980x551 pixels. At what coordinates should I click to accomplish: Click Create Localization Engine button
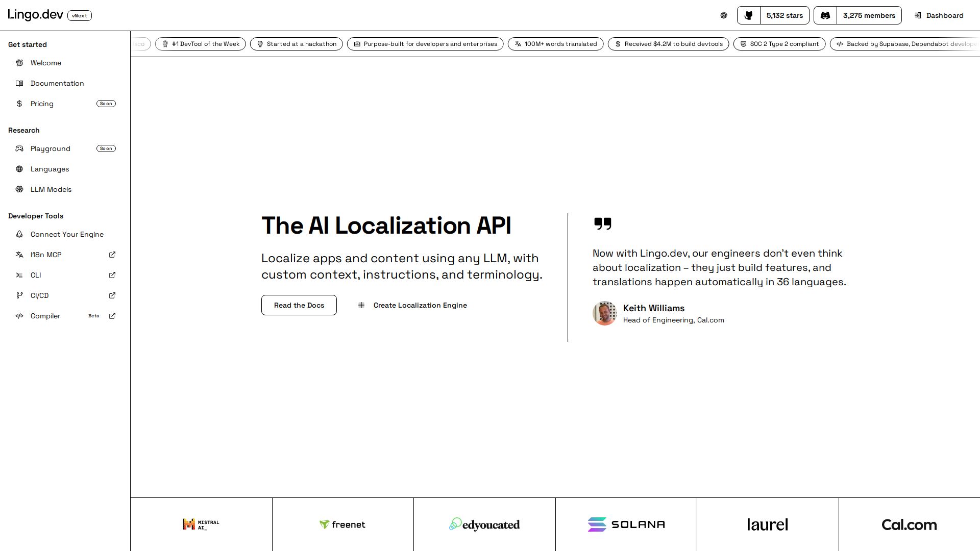[x=412, y=305]
